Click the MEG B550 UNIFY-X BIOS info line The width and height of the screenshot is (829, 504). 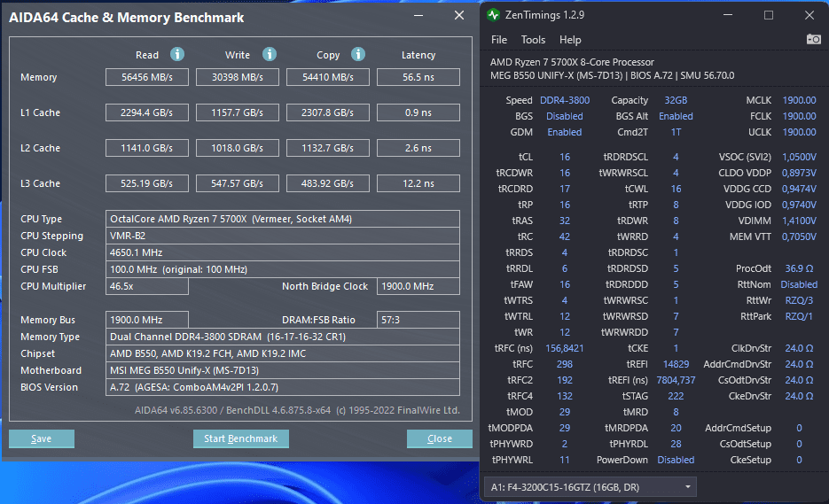(x=613, y=75)
